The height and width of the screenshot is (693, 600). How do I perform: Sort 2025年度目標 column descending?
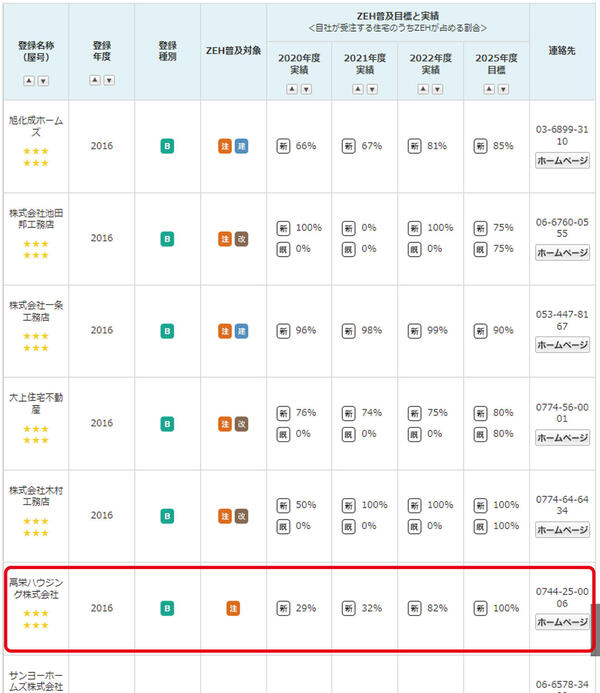point(503,89)
